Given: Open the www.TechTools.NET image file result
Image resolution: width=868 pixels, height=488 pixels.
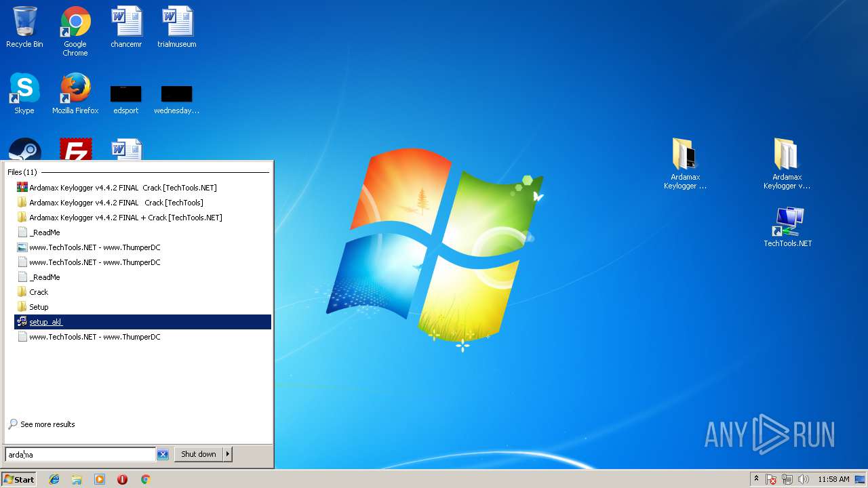Looking at the screenshot, I should pos(143,247).
